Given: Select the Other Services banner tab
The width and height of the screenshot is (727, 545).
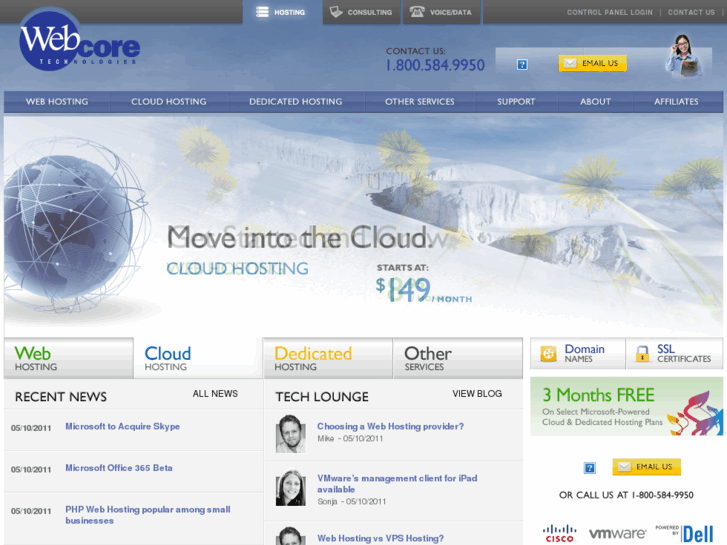Looking at the screenshot, I should (x=458, y=358).
